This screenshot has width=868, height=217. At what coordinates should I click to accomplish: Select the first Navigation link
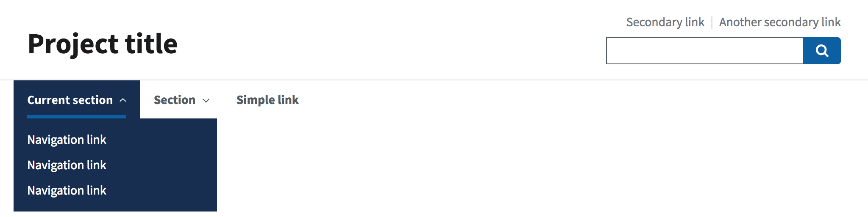click(67, 140)
